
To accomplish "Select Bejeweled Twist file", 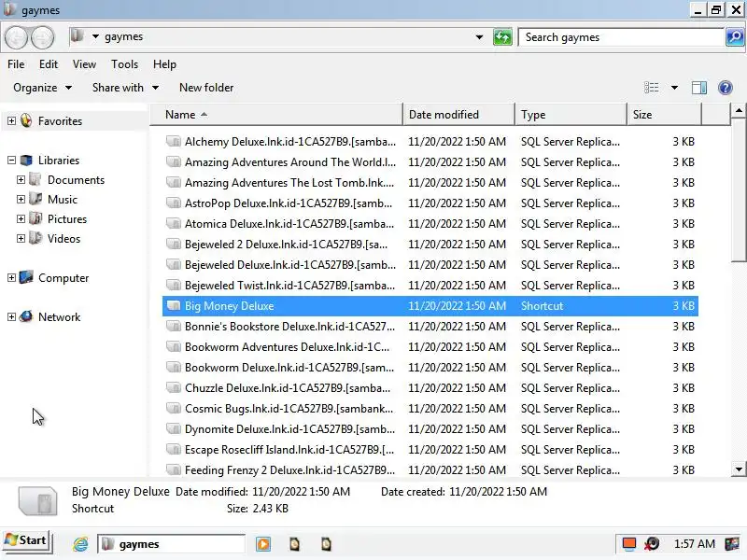I will pos(430,286).
